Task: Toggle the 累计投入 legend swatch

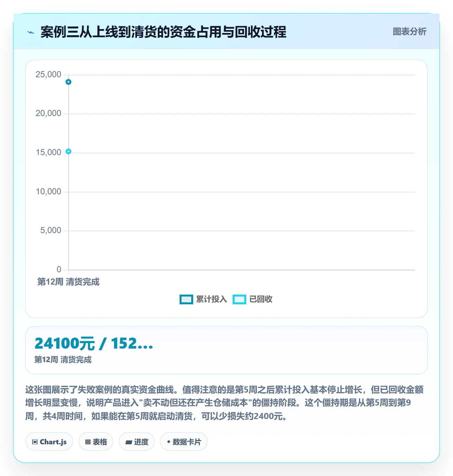Action: [186, 299]
